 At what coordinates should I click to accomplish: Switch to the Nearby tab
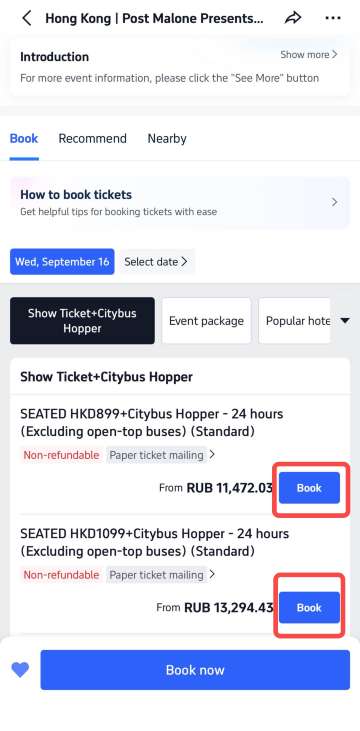tap(167, 138)
